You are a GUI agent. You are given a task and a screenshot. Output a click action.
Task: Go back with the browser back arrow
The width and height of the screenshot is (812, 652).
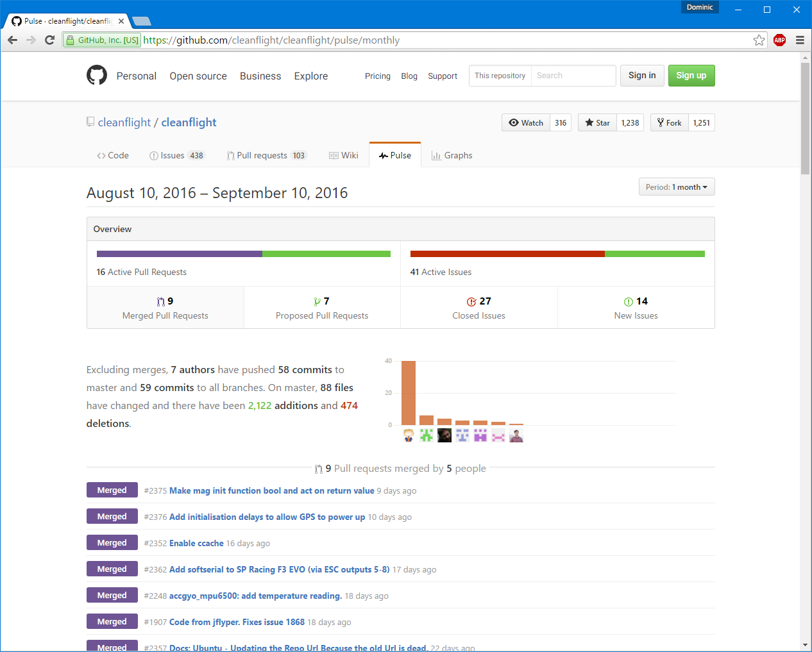12,40
